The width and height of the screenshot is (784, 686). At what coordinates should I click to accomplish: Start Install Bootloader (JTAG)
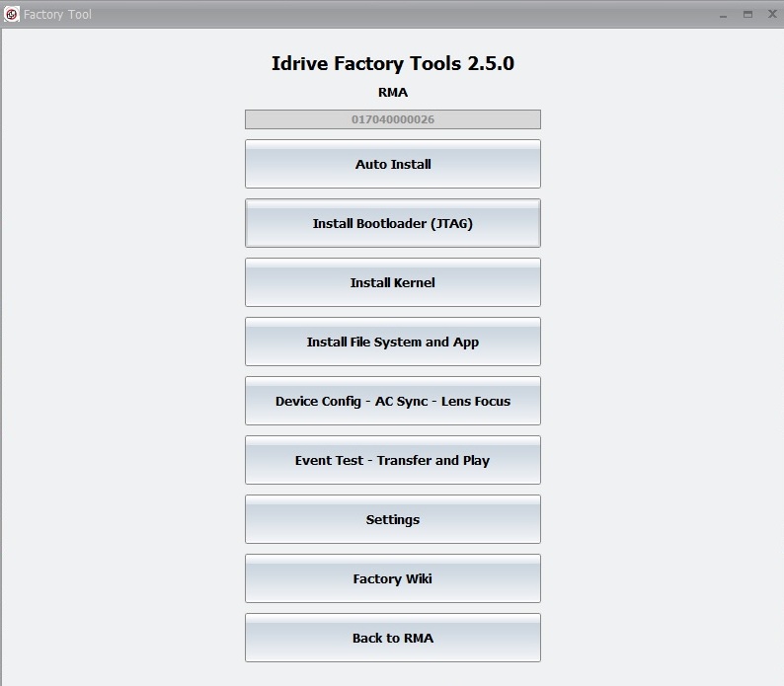(x=393, y=223)
